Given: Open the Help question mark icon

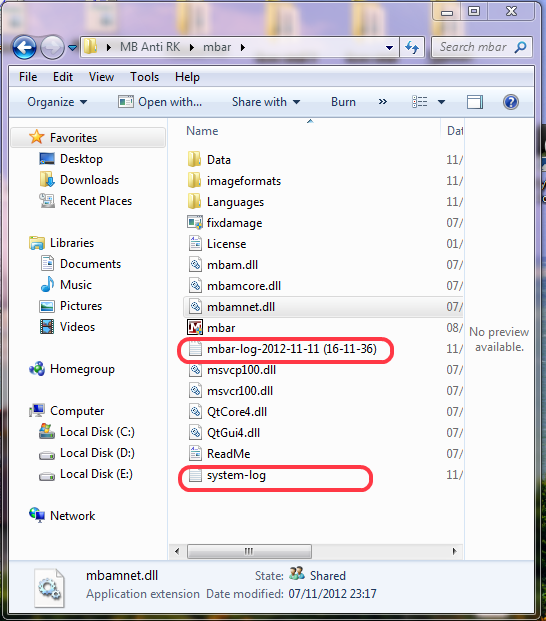Looking at the screenshot, I should coord(511,102).
